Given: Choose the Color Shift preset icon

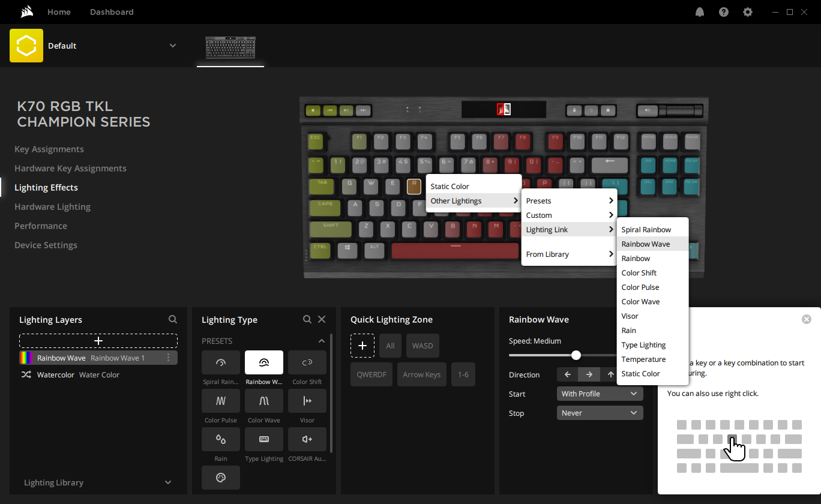Looking at the screenshot, I should 307,362.
